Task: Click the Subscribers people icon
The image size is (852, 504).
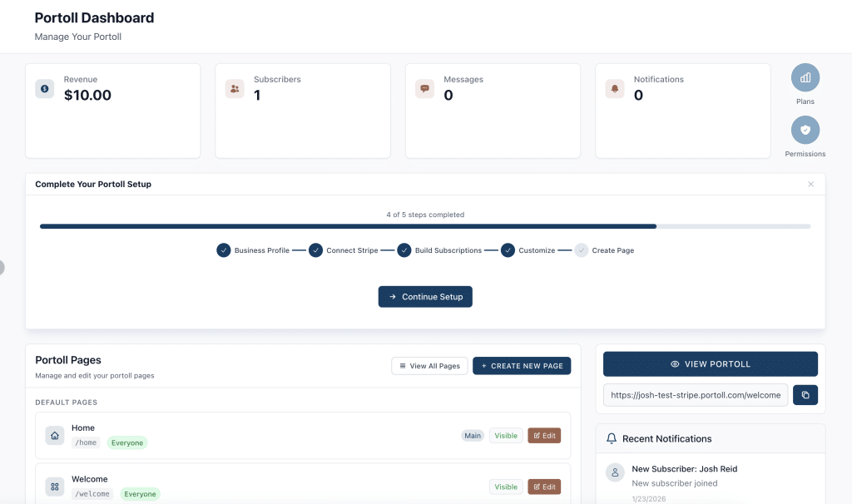Action: pyautogui.click(x=234, y=88)
